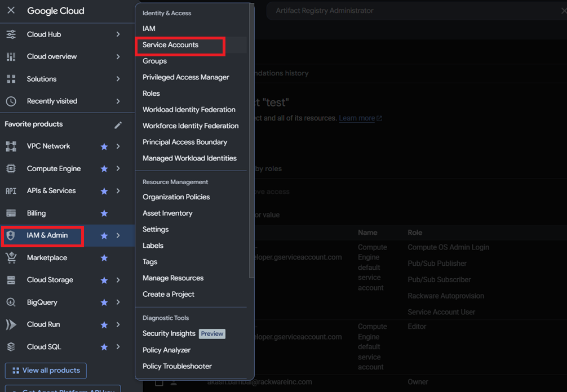Click the Billing card icon
The width and height of the screenshot is (567, 392).
tap(11, 213)
